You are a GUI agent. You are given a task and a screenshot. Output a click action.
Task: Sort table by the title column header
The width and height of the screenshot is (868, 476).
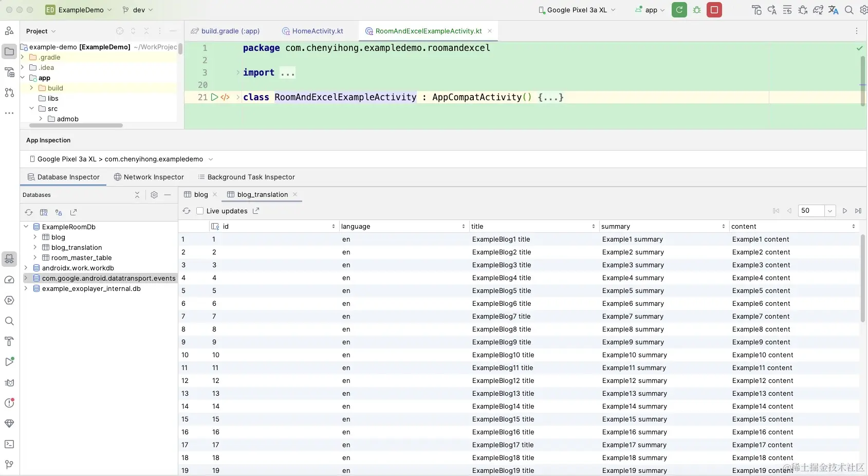click(533, 226)
